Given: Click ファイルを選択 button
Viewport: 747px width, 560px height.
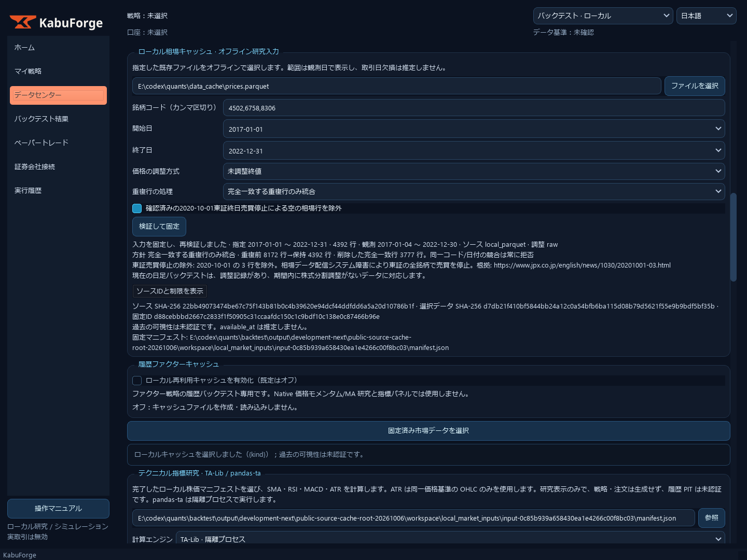Looking at the screenshot, I should tap(695, 86).
